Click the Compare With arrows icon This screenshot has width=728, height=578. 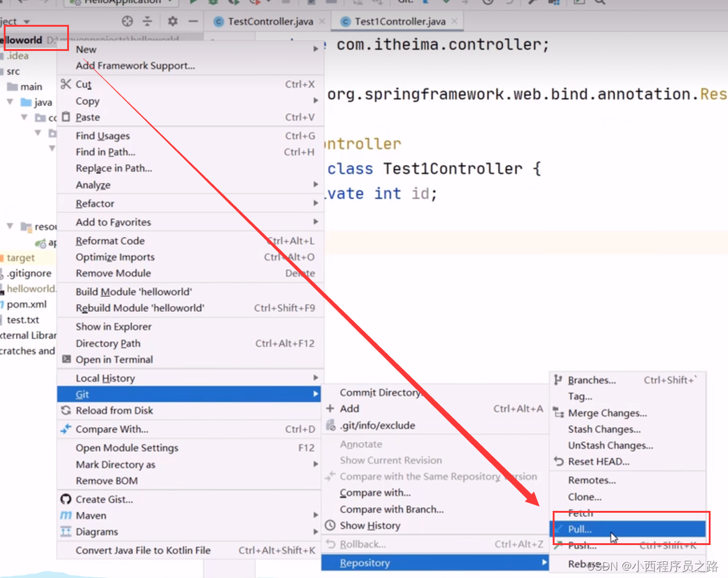coord(66,429)
